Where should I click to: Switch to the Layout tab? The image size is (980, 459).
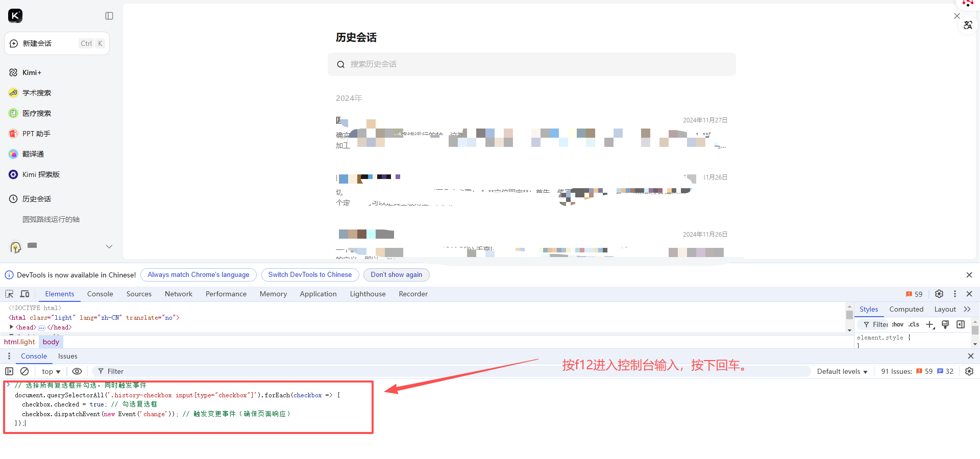coord(945,310)
